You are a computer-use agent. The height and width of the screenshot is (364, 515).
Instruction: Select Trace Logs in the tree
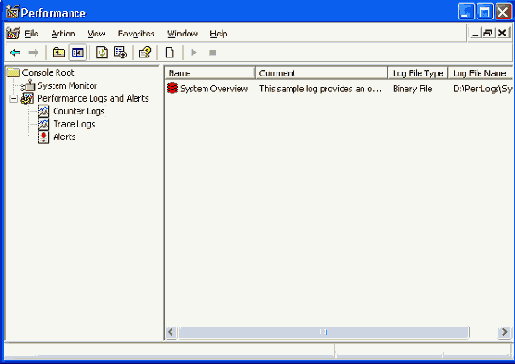(x=74, y=124)
